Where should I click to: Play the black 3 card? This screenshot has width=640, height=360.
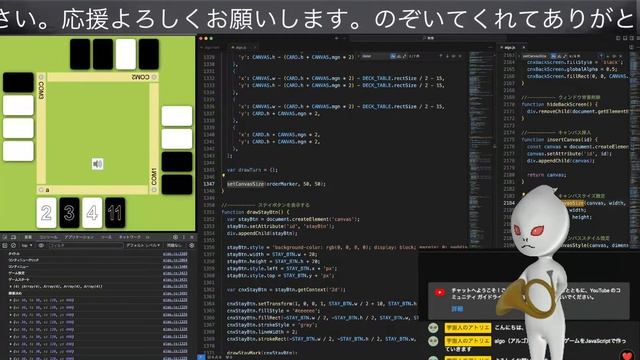(x=69, y=213)
